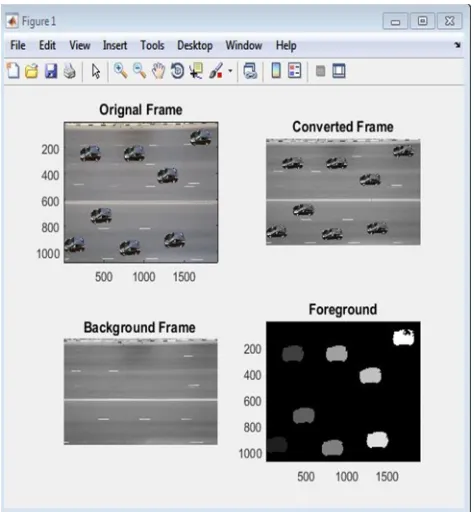The image size is (474, 512).
Task: Click the Foreground mask image plot
Action: tap(343, 392)
